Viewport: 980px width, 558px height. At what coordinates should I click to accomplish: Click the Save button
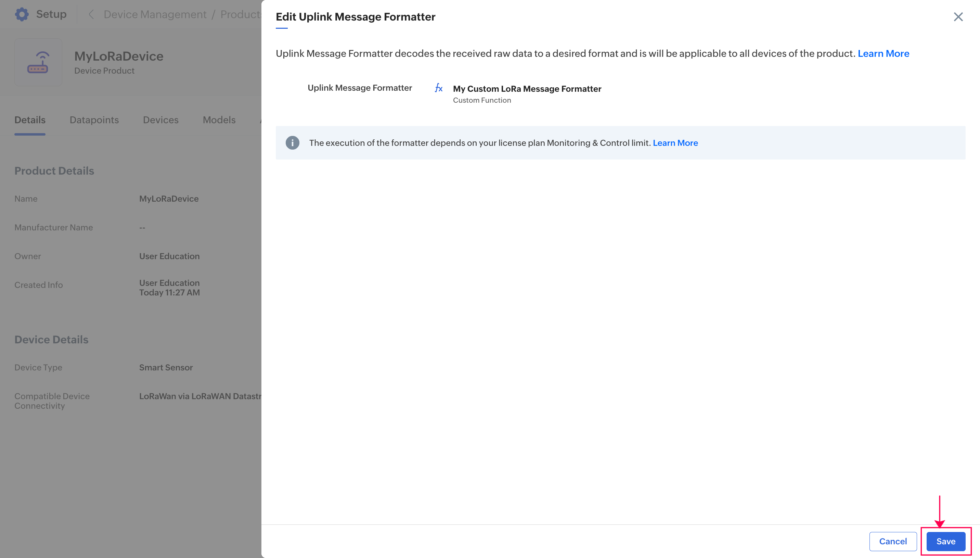(945, 541)
